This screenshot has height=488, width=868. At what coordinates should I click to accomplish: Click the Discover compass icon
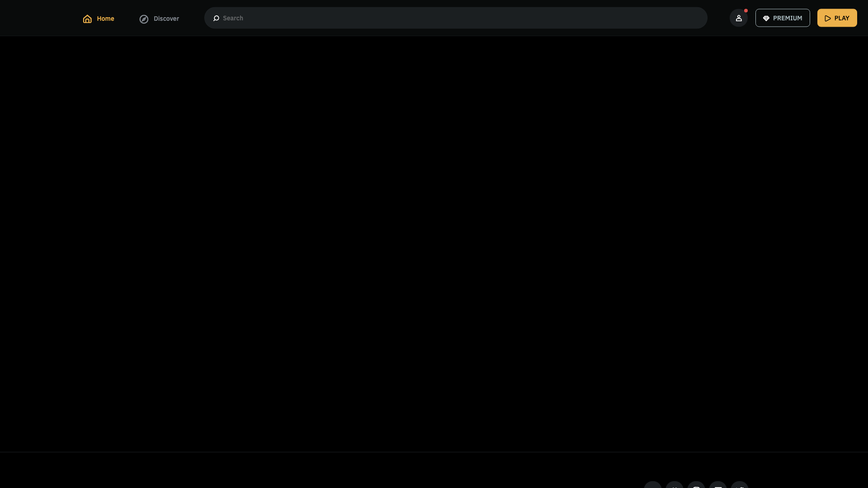tap(143, 19)
